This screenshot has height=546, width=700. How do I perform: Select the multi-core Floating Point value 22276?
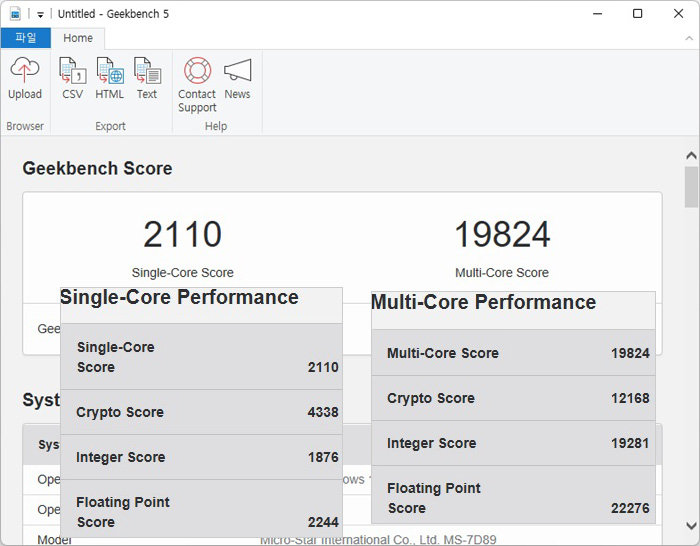tap(630, 508)
